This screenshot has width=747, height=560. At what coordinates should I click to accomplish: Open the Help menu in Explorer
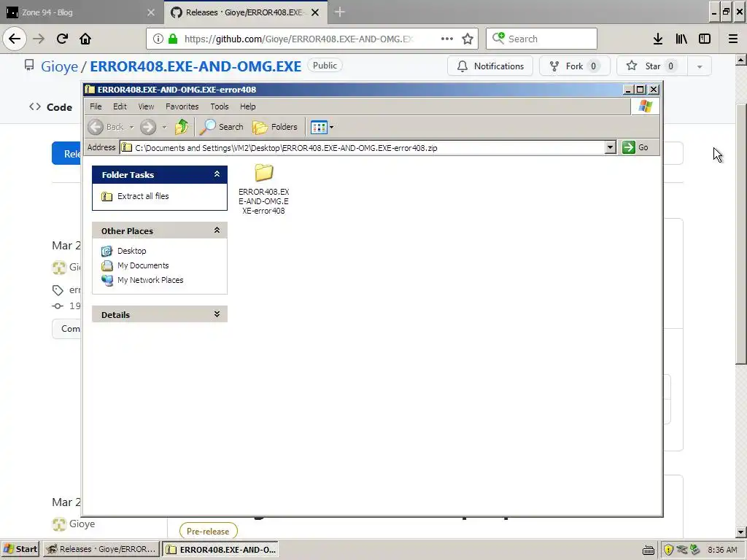click(x=248, y=106)
